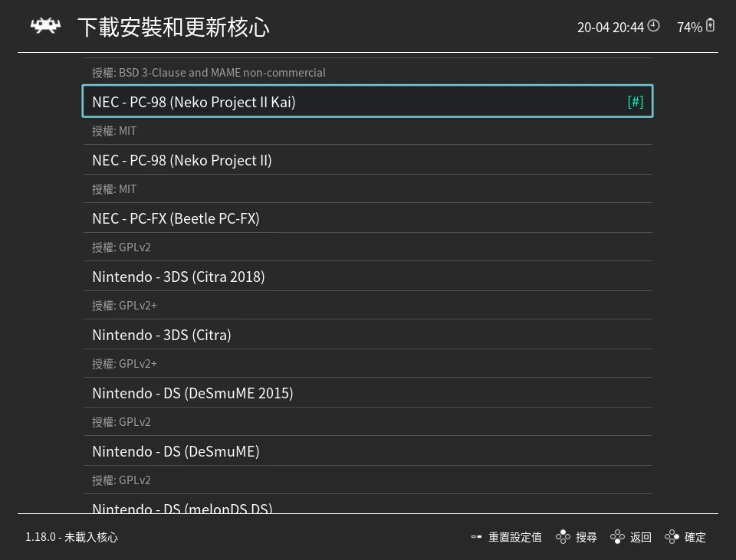Click the battery icon next to 74%
Screen dimensions: 736x560
point(710,25)
